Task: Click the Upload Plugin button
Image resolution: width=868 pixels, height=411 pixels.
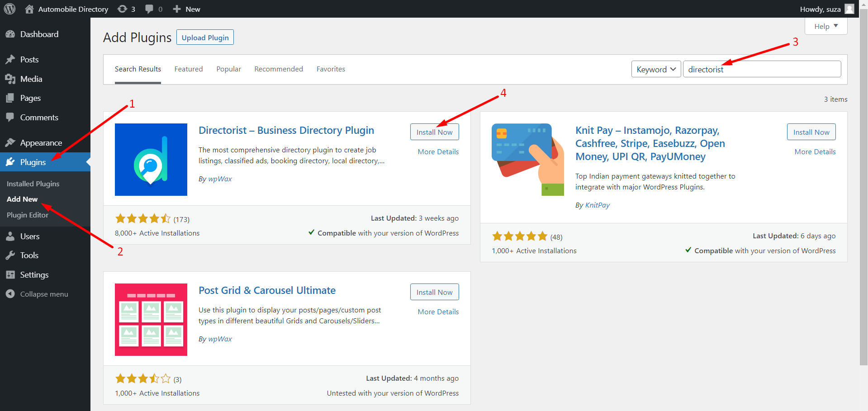Action: point(204,37)
